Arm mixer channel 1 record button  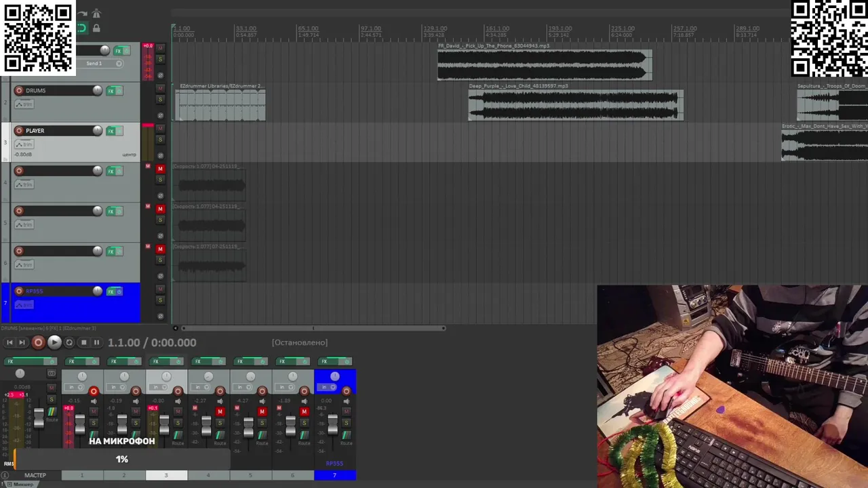(x=94, y=391)
